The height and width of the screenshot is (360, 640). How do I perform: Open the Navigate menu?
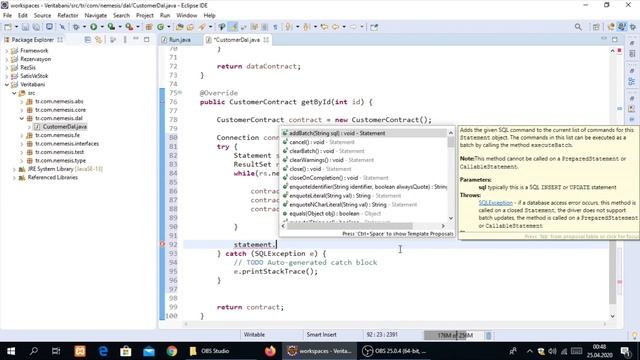(96, 16)
